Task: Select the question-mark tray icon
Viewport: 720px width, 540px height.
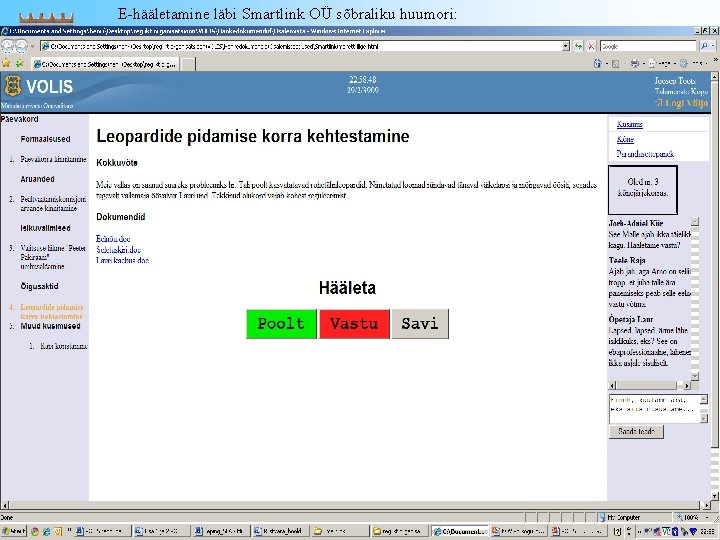Action: click(618, 531)
